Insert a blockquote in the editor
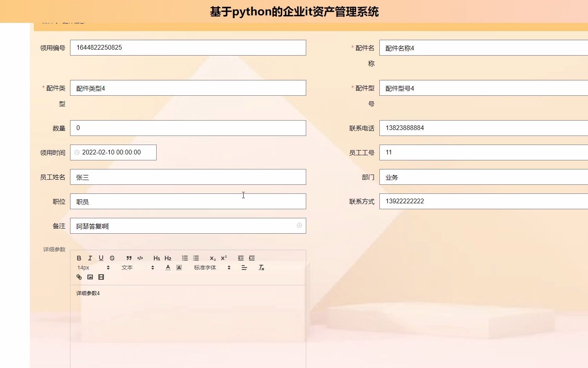 [129, 258]
